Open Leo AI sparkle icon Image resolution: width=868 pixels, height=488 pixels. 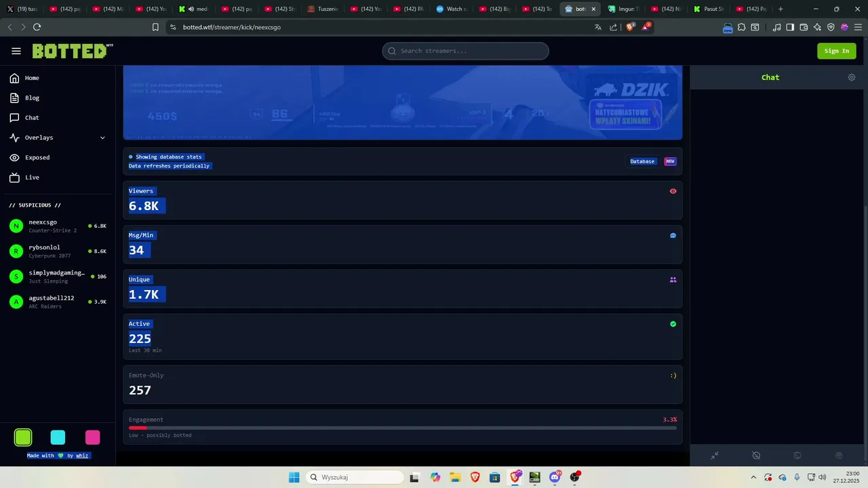(x=817, y=27)
